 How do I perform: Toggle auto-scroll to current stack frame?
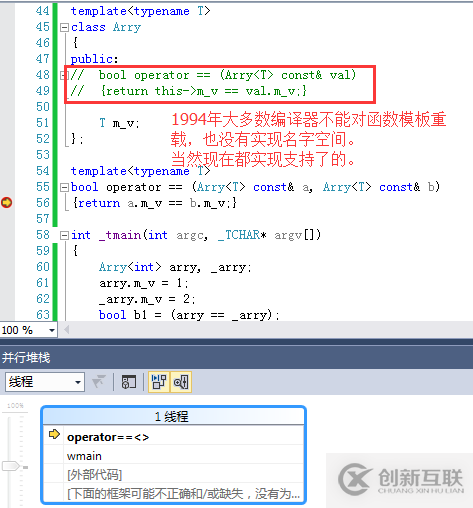[x=159, y=382]
